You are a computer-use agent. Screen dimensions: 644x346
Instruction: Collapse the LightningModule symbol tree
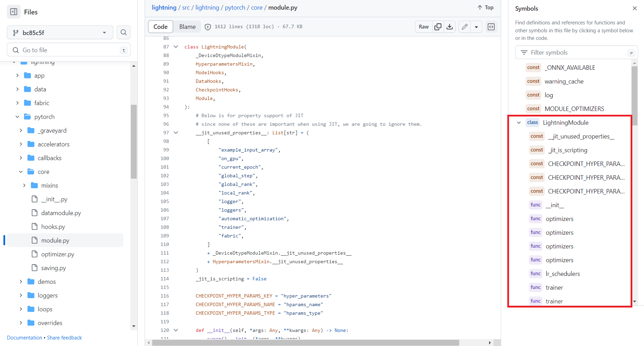(x=519, y=122)
